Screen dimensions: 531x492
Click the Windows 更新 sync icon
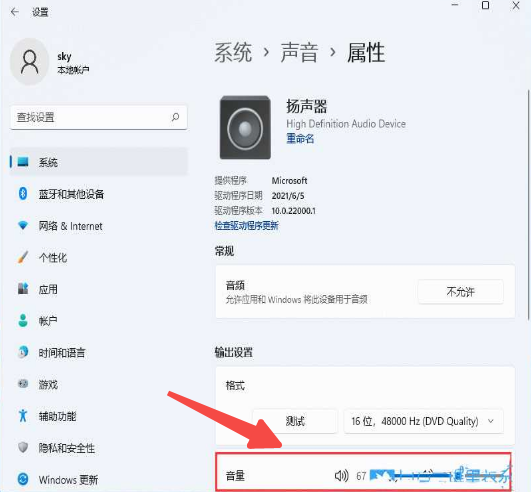tap(23, 479)
